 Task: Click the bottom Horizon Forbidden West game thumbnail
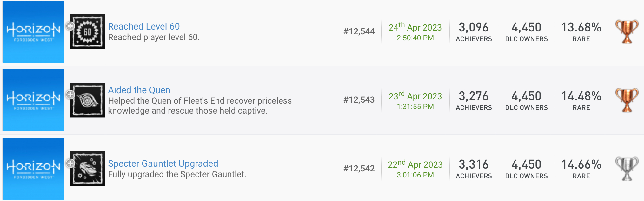[x=33, y=169]
